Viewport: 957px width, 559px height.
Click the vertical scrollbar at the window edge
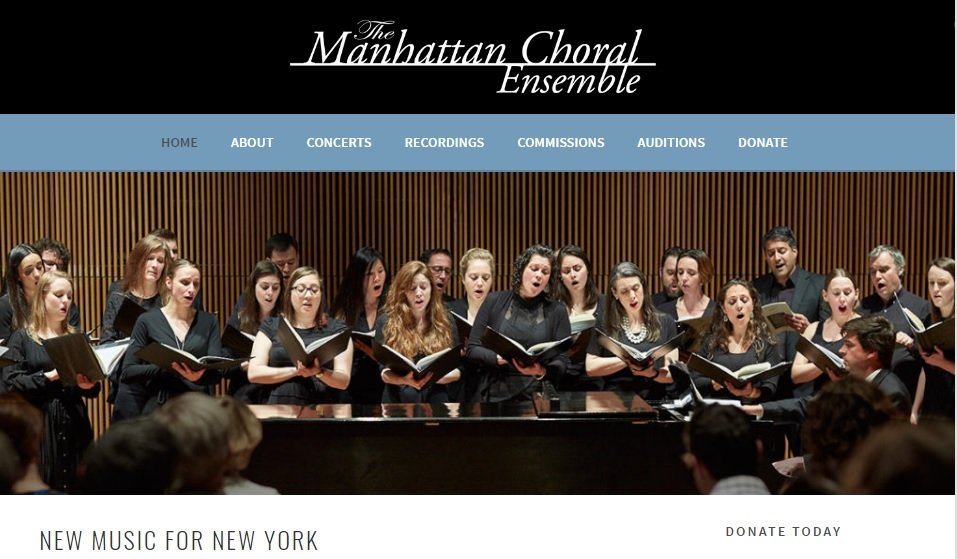click(955, 280)
